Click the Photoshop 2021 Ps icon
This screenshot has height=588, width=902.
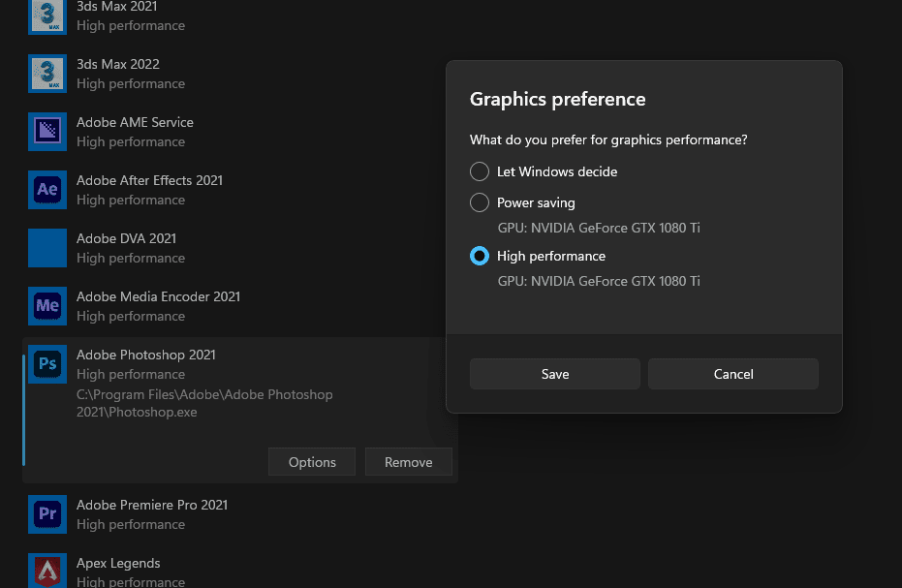click(x=47, y=364)
